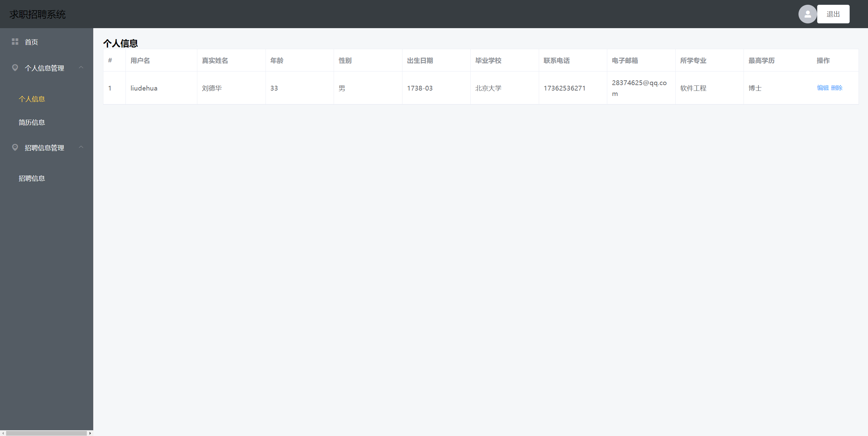Image resolution: width=868 pixels, height=436 pixels.
Task: Open the 首页 menu item
Action: coord(31,42)
